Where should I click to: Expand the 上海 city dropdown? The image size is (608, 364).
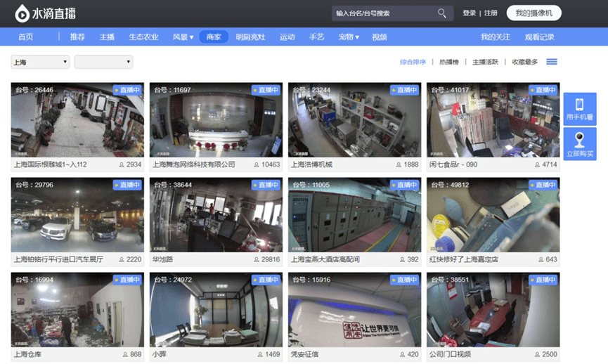click(x=40, y=62)
